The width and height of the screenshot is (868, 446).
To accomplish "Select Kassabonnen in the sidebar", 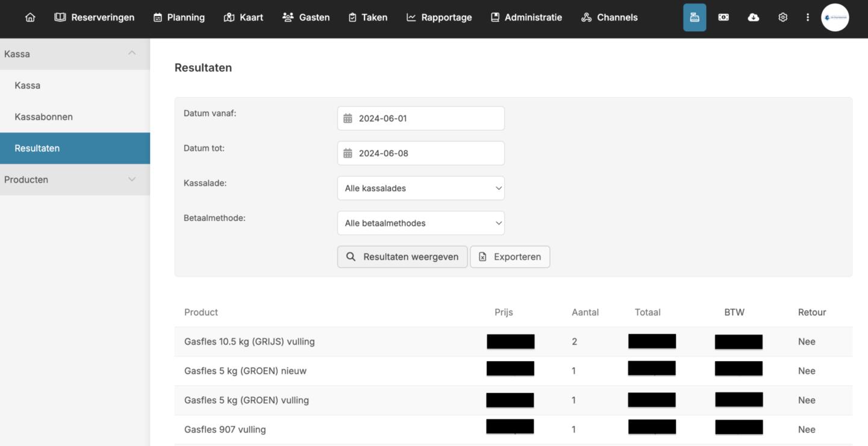I will coord(43,117).
